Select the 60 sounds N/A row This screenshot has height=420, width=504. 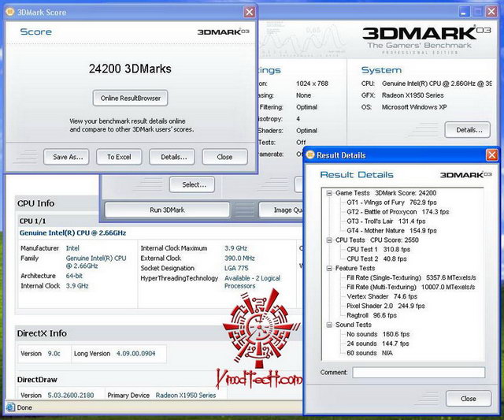[369, 353]
